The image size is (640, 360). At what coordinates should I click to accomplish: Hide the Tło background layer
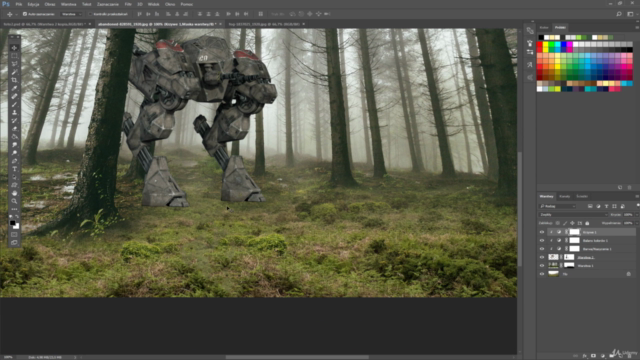(x=542, y=274)
